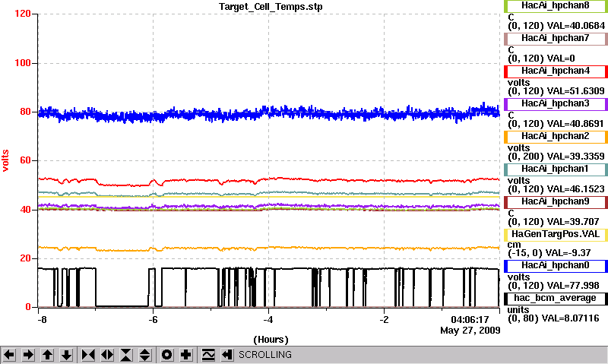Click the x-axis tick label -6
608x364 pixels.
point(153,320)
